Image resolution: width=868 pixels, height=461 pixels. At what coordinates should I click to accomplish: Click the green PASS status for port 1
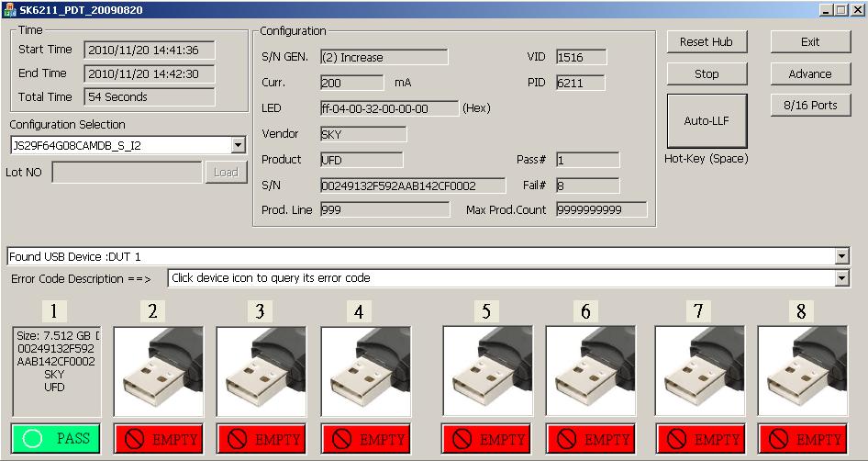pos(55,438)
